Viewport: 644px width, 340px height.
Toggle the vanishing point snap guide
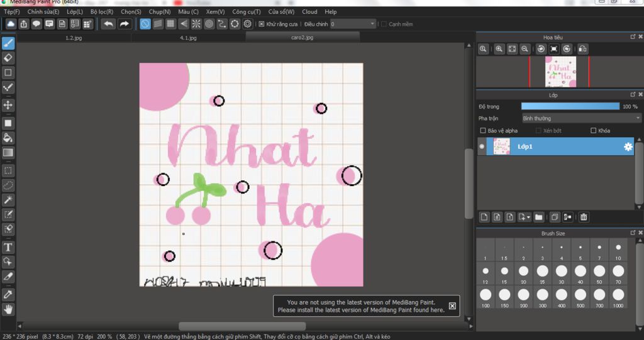[184, 24]
